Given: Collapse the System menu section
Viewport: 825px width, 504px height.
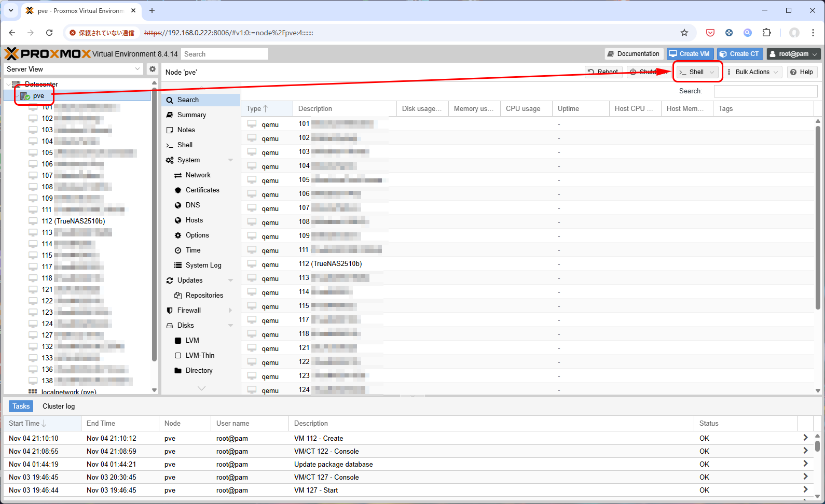Looking at the screenshot, I should coord(230,160).
